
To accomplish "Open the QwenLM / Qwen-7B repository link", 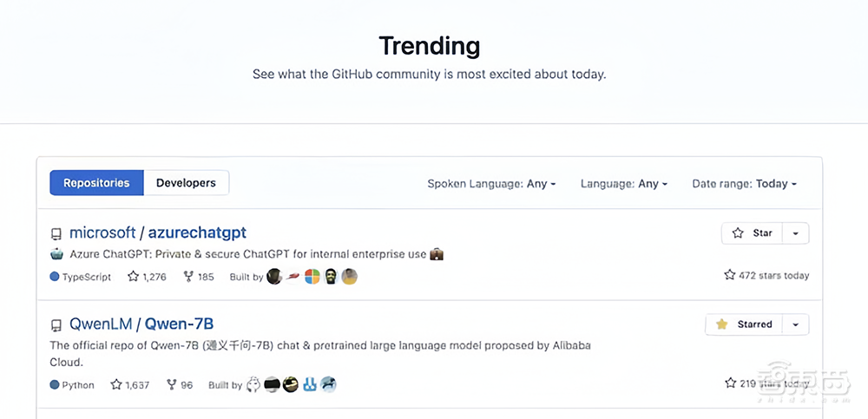I will point(141,324).
